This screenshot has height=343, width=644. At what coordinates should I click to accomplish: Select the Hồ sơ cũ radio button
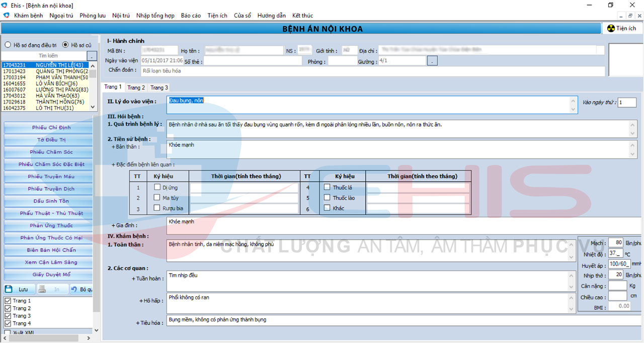click(65, 45)
